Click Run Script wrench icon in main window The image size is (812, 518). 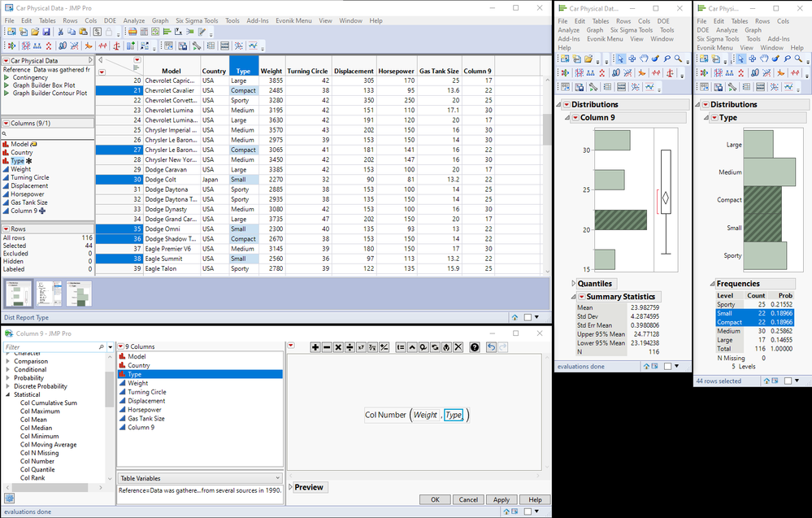[x=197, y=46]
